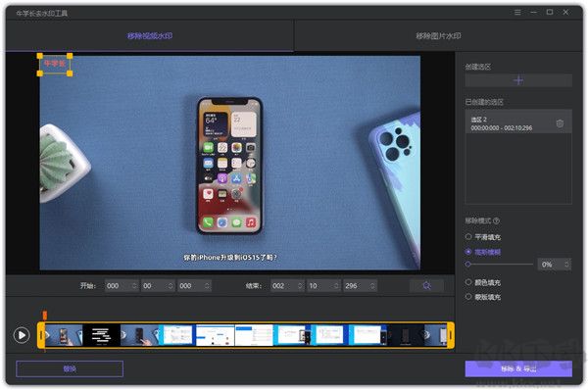Click the bottom-left handle of selection box
Image resolution: width=588 pixels, height=390 pixels.
tap(40, 73)
